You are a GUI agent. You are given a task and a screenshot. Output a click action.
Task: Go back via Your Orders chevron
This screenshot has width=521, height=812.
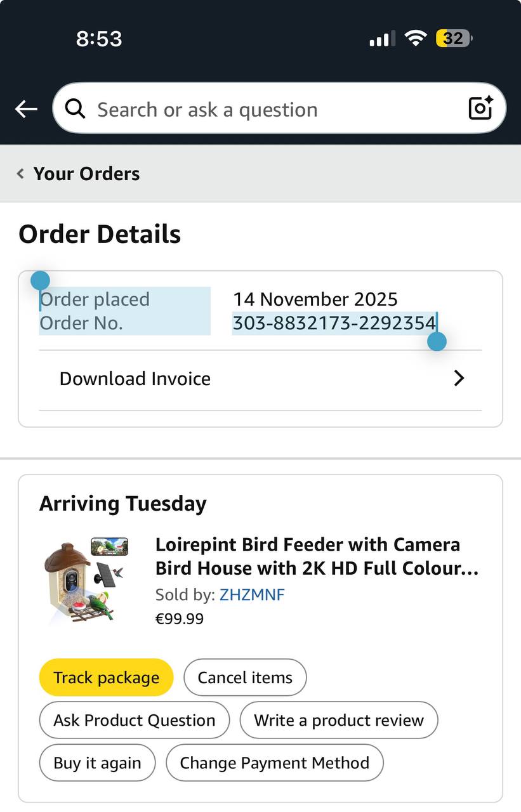(x=20, y=174)
